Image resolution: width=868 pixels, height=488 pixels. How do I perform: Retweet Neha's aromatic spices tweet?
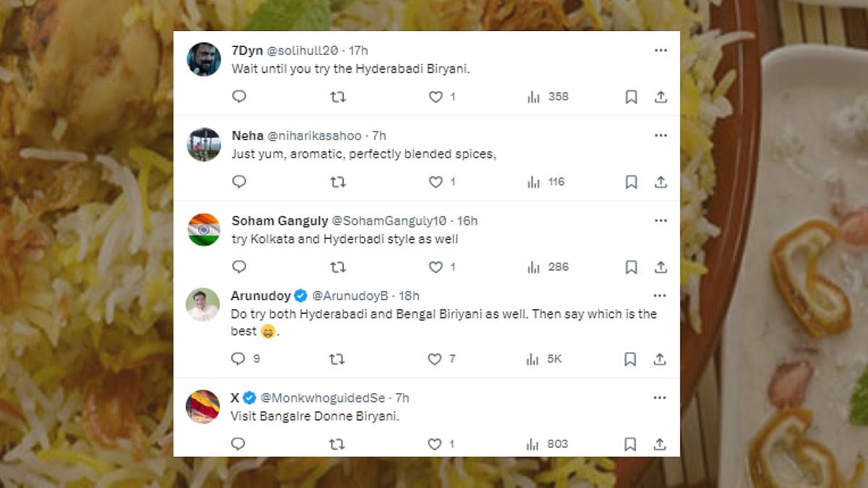click(338, 182)
